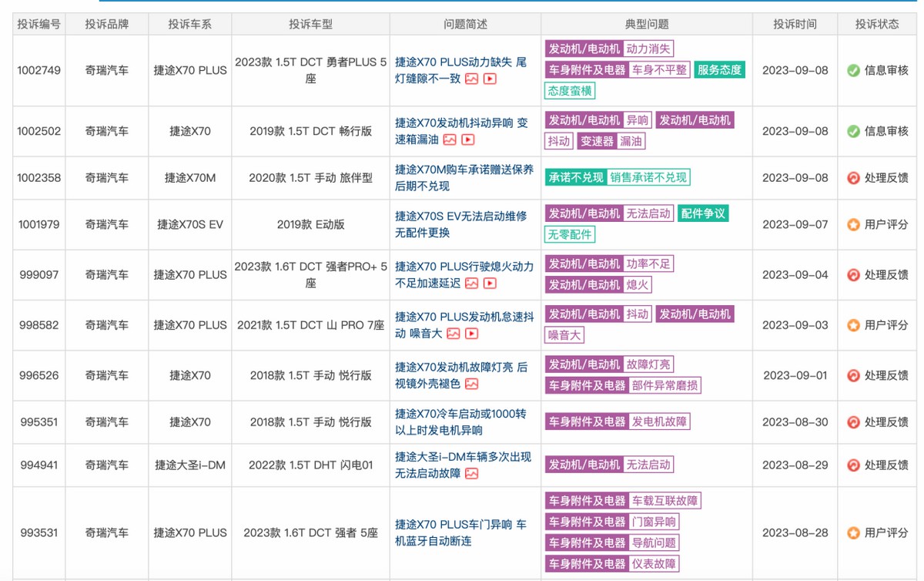The height and width of the screenshot is (581, 924).
Task: Click the '漏油' issue tag
Action: (631, 141)
